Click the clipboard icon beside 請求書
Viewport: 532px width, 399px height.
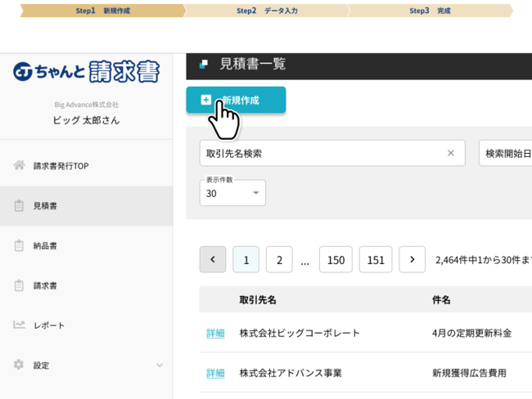[x=19, y=285]
